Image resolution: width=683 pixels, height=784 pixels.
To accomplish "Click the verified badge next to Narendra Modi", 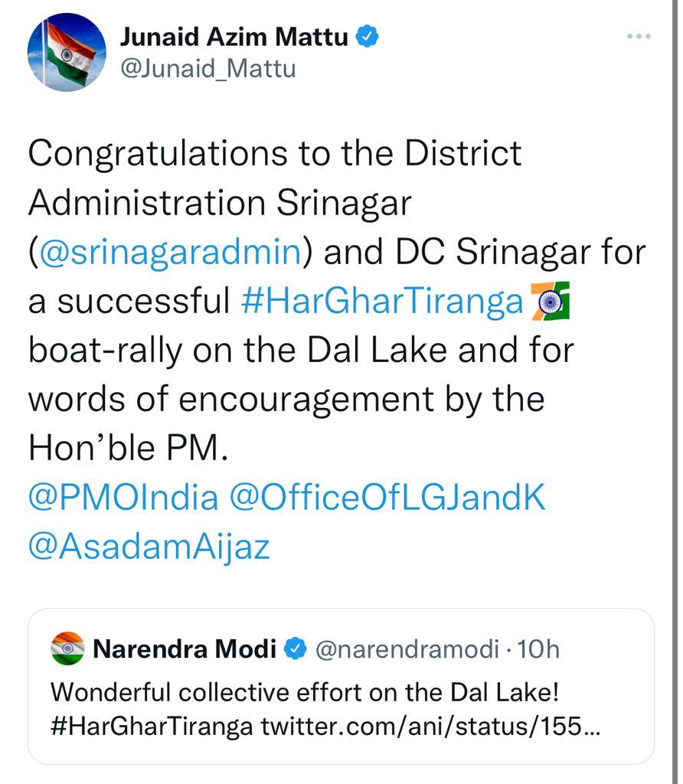I will pos(295,649).
